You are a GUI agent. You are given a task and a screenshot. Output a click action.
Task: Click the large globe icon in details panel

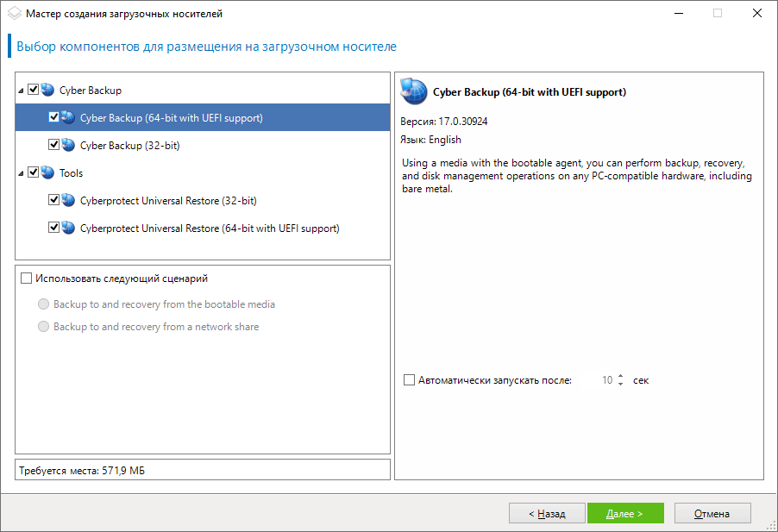pos(414,91)
